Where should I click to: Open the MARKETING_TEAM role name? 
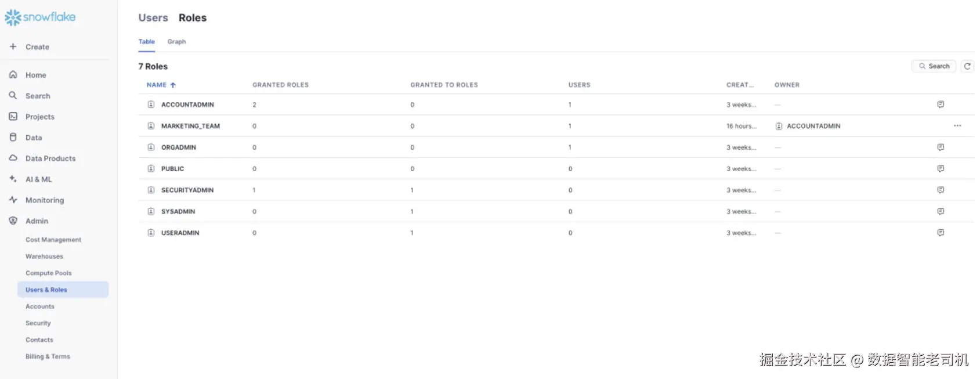(190, 126)
